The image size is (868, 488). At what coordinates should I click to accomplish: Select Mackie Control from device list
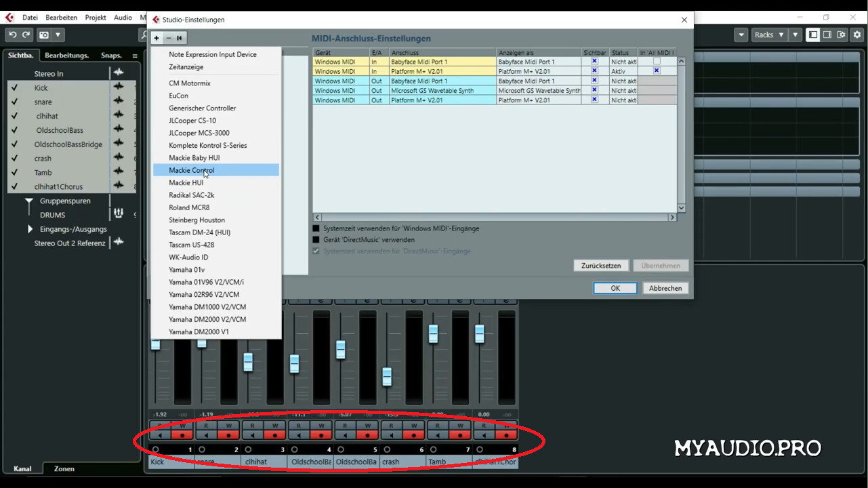coord(216,170)
